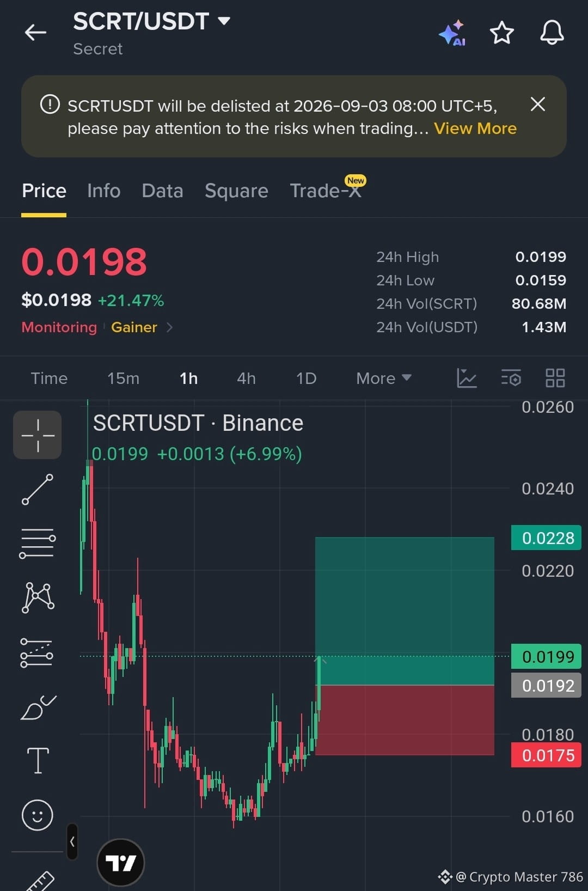
Task: Select the 1D chart interval
Action: pyautogui.click(x=307, y=379)
